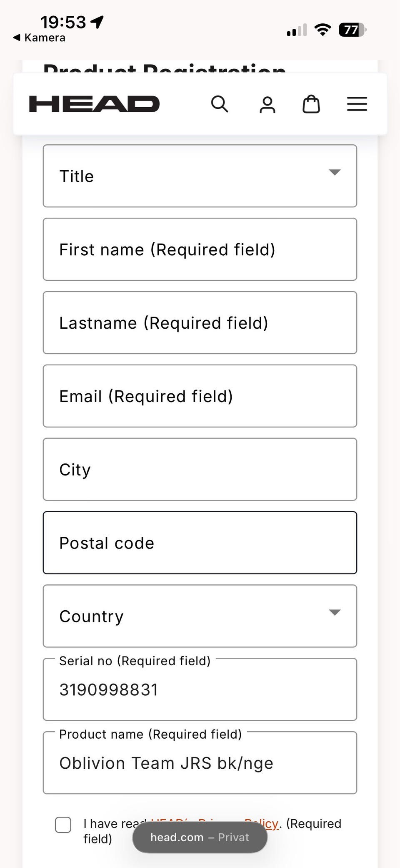Edit the Serial no field
Image resolution: width=400 pixels, height=868 pixels.
[200, 690]
